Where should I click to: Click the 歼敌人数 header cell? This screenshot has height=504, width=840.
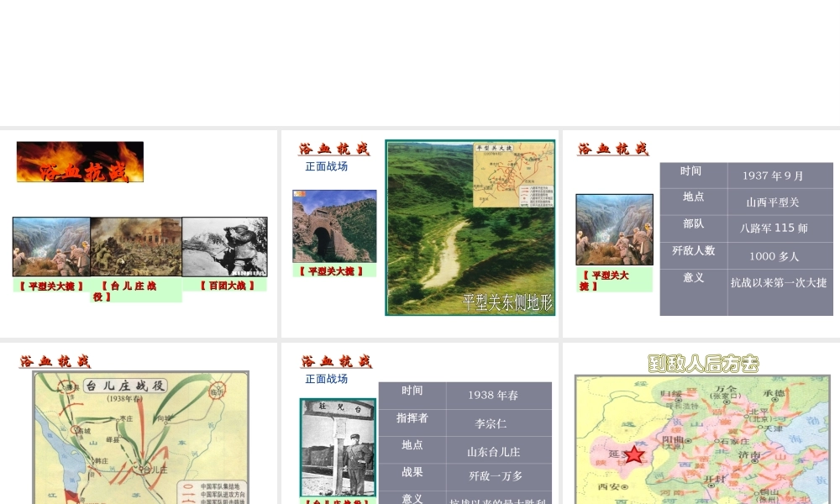pos(694,255)
